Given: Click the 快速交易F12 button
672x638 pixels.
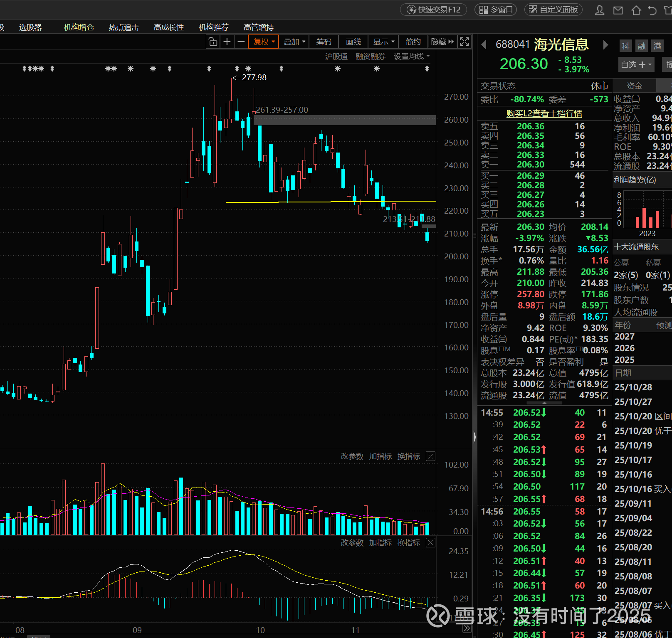Looking at the screenshot, I should click(434, 10).
